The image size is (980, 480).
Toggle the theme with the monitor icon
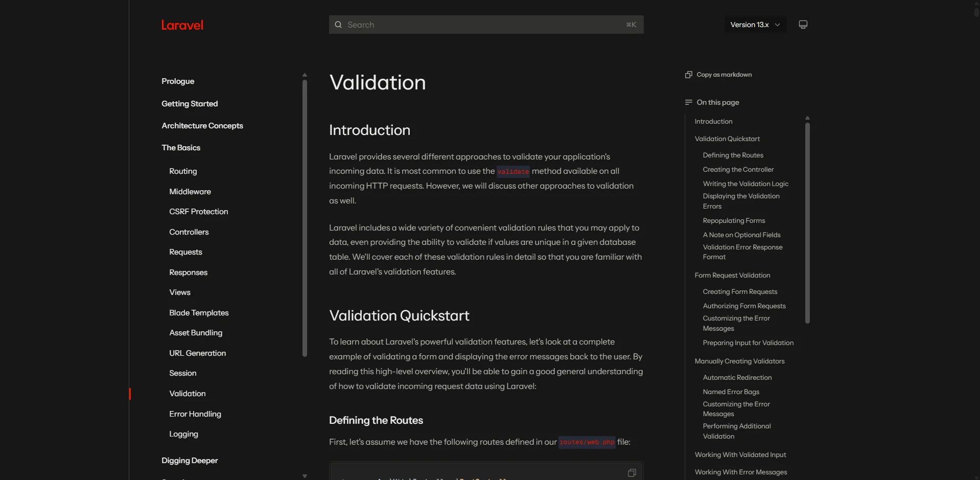803,25
